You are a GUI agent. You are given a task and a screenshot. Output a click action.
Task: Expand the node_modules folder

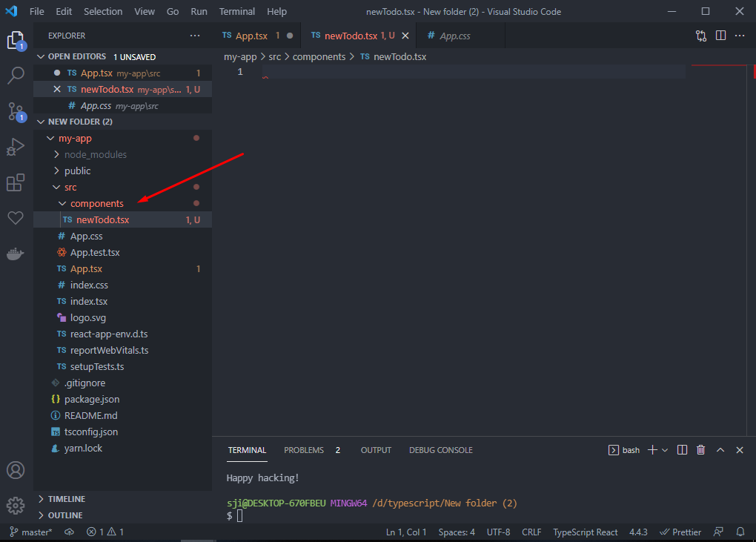coord(95,154)
